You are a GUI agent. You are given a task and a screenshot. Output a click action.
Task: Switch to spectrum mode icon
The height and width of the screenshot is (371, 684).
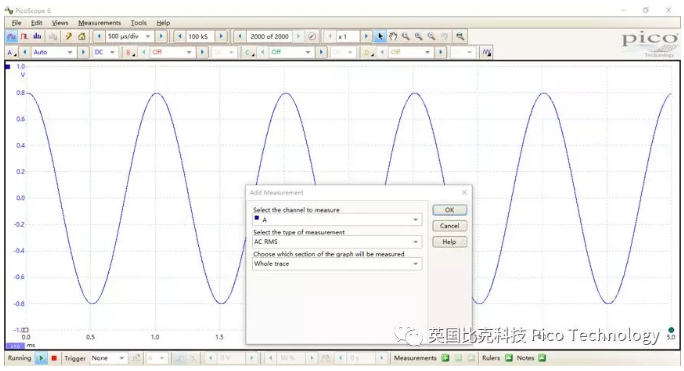pyautogui.click(x=38, y=37)
